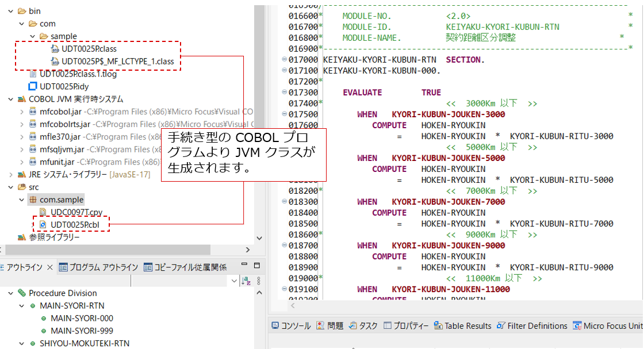Switch to the プログラム アウトライン tab
The height and width of the screenshot is (349, 644).
98,267
